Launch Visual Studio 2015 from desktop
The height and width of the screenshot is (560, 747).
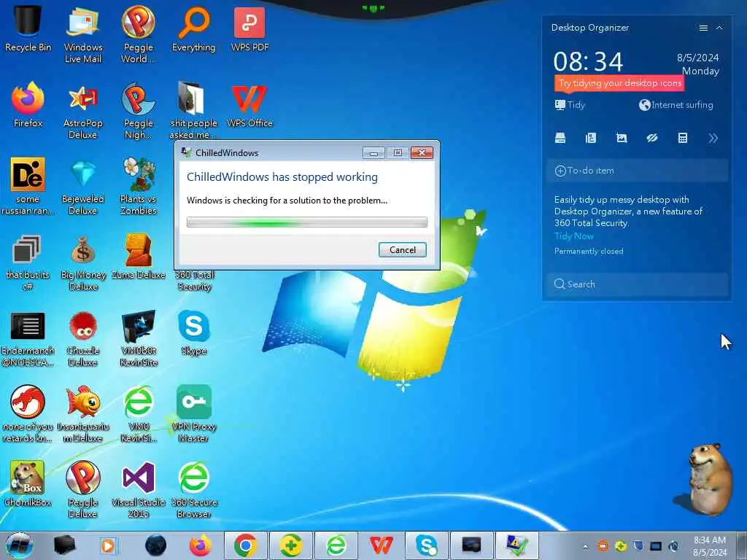(138, 489)
